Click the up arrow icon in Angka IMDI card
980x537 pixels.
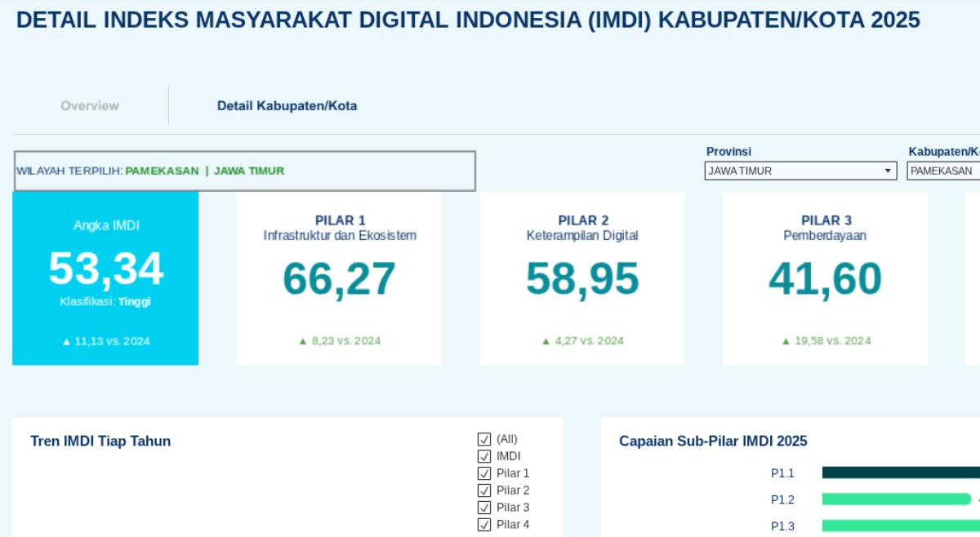[67, 342]
